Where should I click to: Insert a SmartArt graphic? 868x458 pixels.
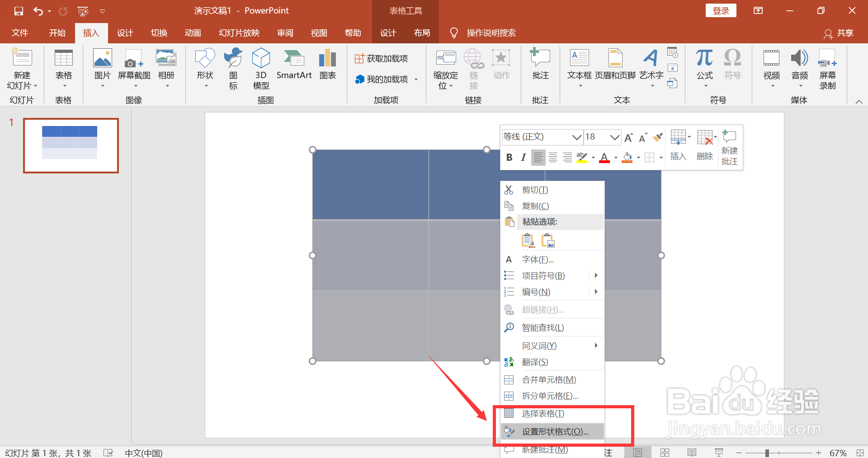(x=294, y=64)
